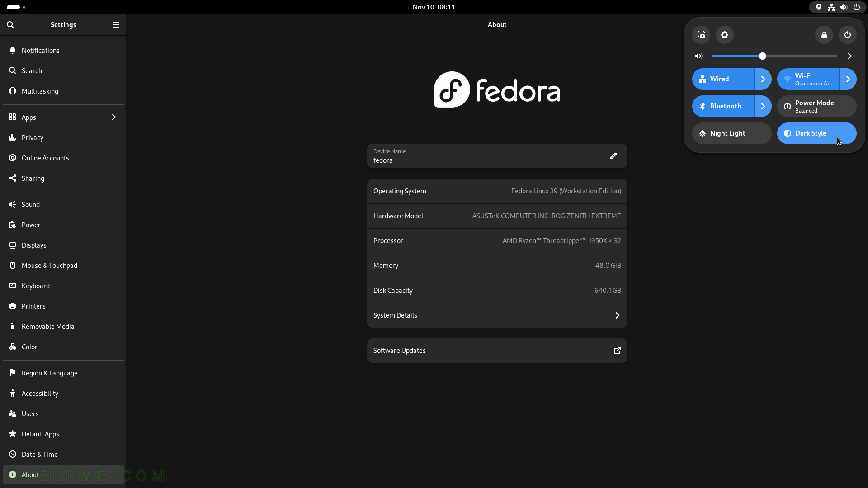Open Users settings
Image resolution: width=868 pixels, height=488 pixels.
pos(63,413)
